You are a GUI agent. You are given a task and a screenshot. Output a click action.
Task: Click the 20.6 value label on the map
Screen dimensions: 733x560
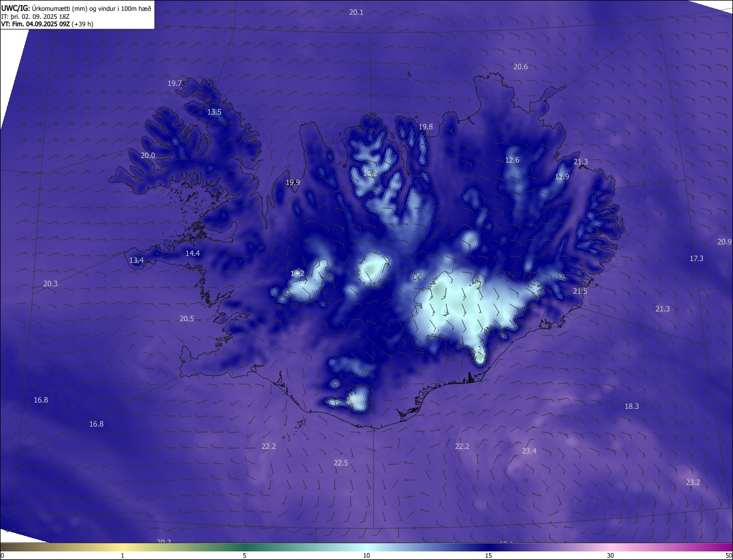coord(521,67)
